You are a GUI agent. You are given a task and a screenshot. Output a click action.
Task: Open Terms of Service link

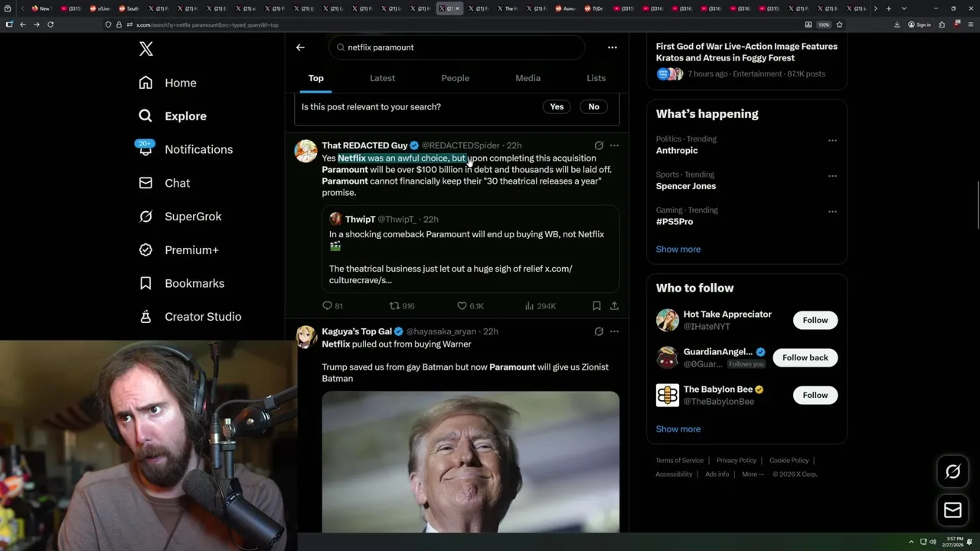pos(679,461)
